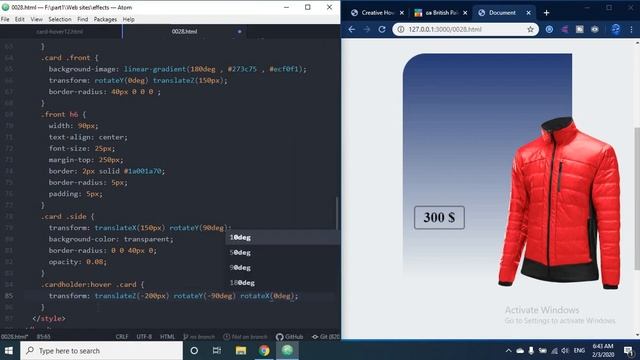The height and width of the screenshot is (360, 640).
Task: Choose the 180deg autocomplete suggestion
Action: click(x=282, y=282)
